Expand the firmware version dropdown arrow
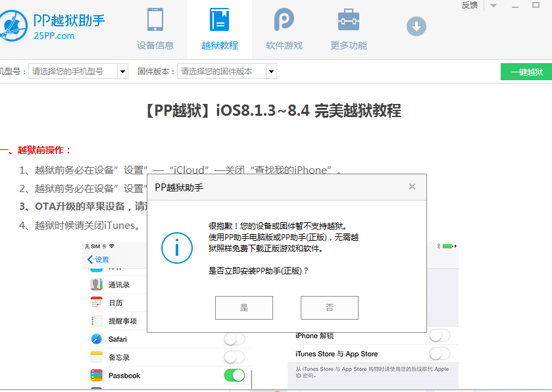The image size is (552, 392). point(271,72)
